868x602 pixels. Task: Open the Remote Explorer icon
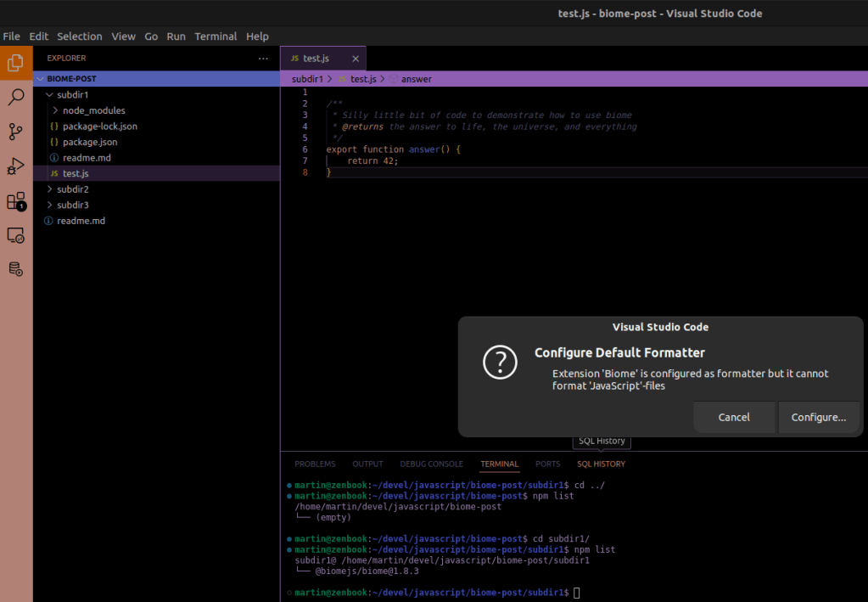coord(15,235)
